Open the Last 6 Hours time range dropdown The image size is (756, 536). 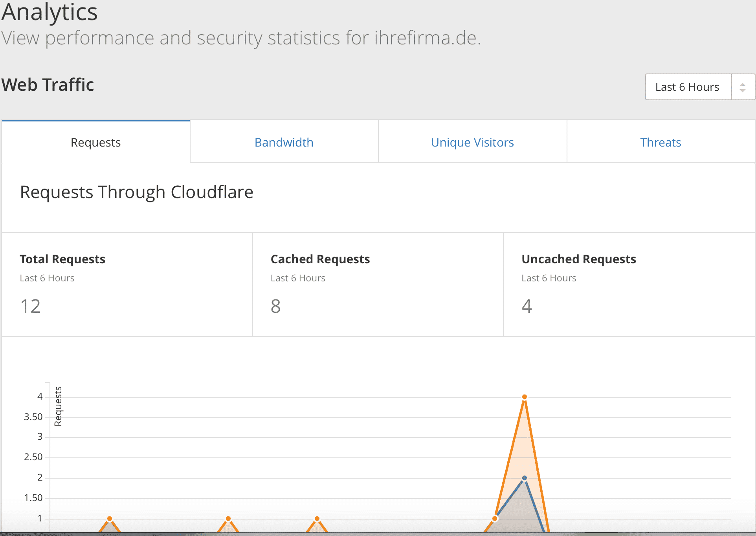[688, 87]
